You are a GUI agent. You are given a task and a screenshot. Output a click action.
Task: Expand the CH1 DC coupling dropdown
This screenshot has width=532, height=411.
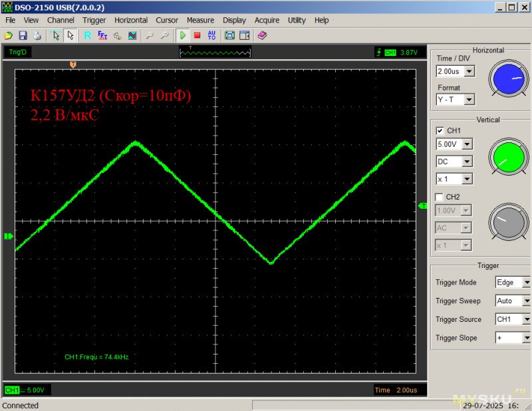467,162
